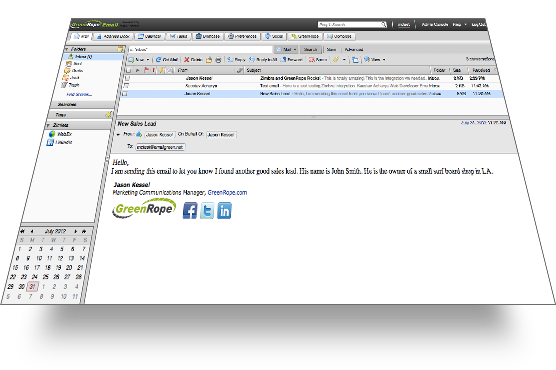The height and width of the screenshot is (370, 556).
Task: Open the Mail search type dropdown
Action: click(287, 50)
